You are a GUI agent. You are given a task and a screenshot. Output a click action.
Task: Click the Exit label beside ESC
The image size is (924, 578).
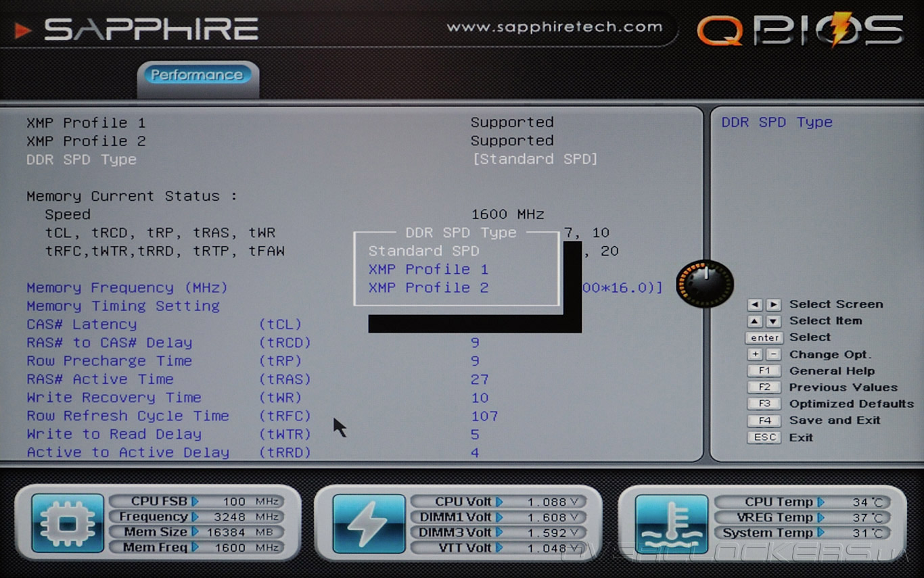tap(801, 437)
